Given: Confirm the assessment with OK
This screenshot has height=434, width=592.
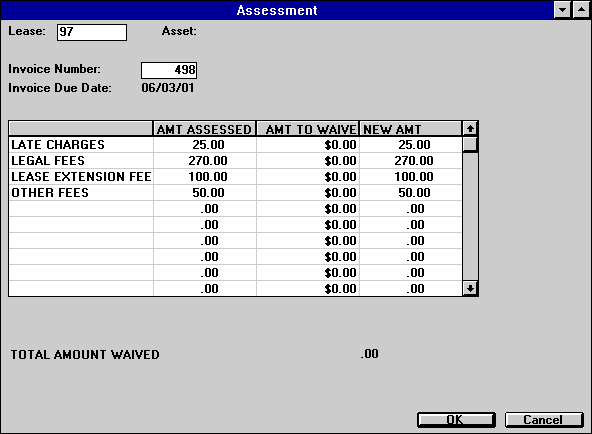Looking at the screenshot, I should pyautogui.click(x=456, y=420).
